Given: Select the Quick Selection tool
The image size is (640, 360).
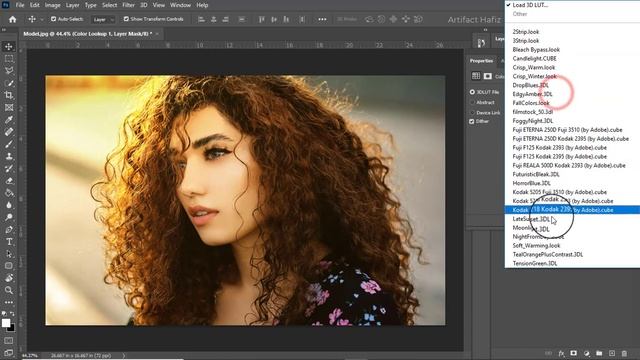Looking at the screenshot, I should [9, 83].
